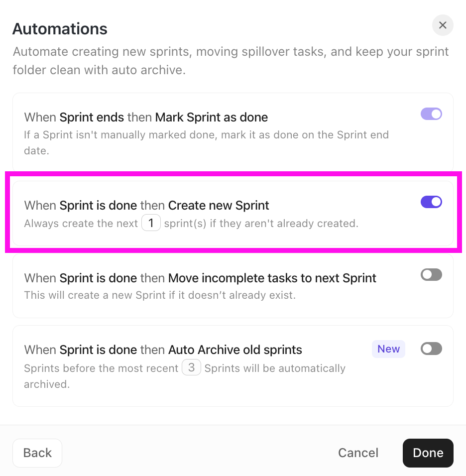Turn on "Auto Archive old sprints"
Image resolution: width=466 pixels, height=476 pixels.
(x=431, y=349)
